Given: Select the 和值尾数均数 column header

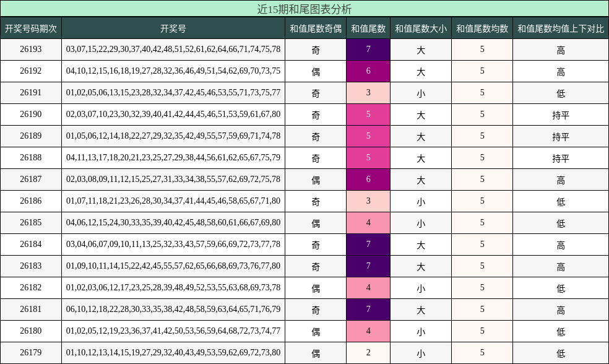Looking at the screenshot, I should 482,28.
